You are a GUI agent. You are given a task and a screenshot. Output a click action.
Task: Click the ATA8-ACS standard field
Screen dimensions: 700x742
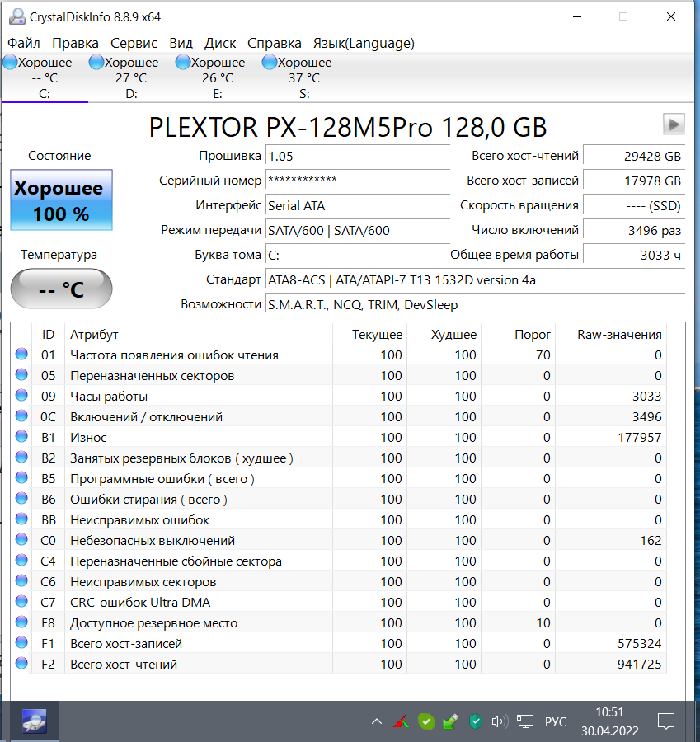[475, 280]
